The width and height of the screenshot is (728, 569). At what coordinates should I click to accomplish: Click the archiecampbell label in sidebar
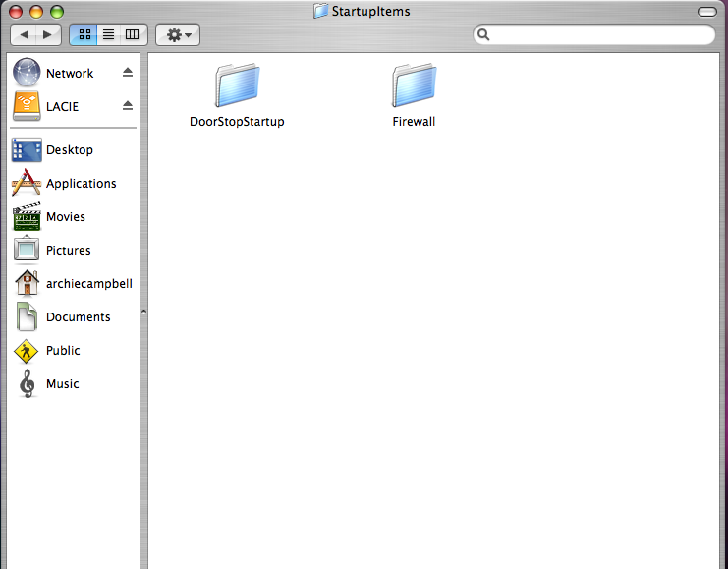click(x=89, y=284)
